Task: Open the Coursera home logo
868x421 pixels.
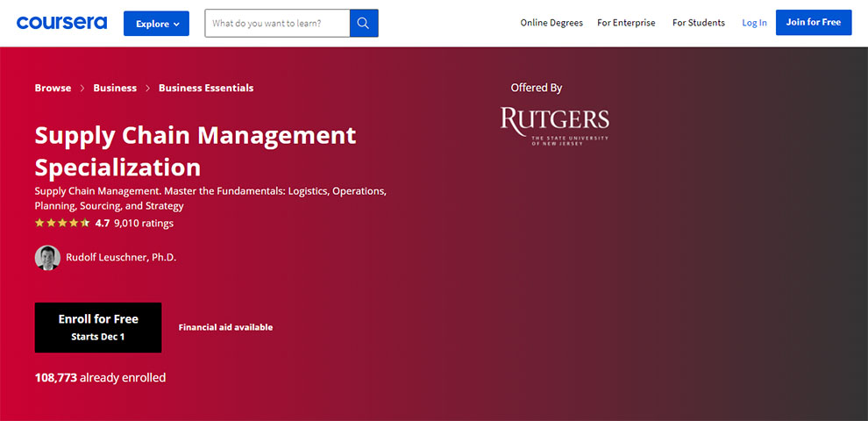Action: pyautogui.click(x=61, y=23)
